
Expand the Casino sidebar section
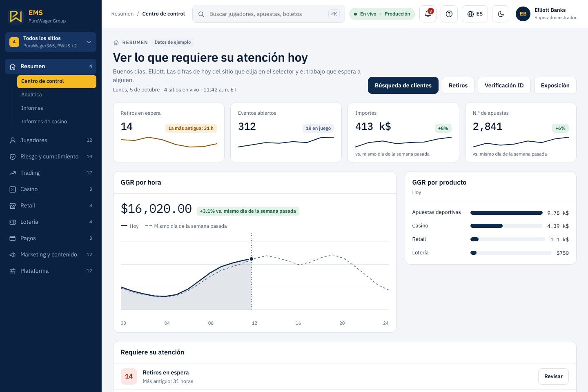click(51, 189)
